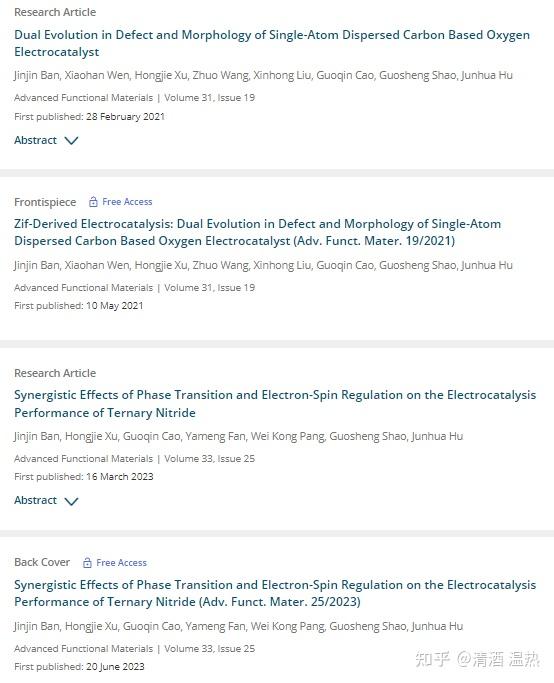
Task: Click author Wei Kong Pang in the third article
Action: pos(287,436)
